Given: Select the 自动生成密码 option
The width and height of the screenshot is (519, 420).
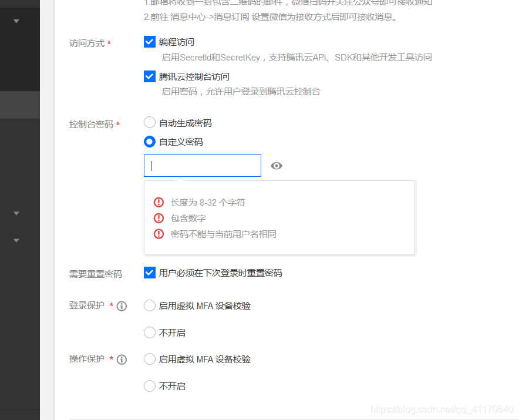Looking at the screenshot, I should pyautogui.click(x=150, y=123).
